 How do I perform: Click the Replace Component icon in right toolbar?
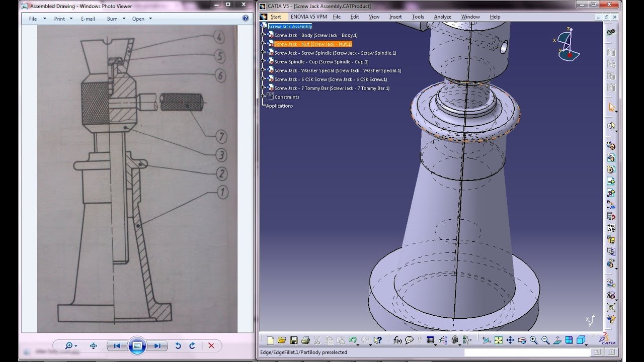pyautogui.click(x=611, y=205)
